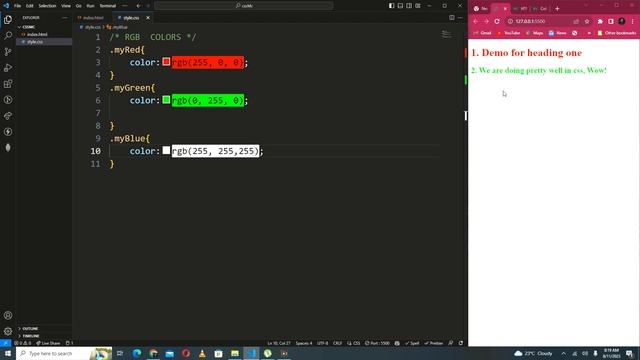Click the green color swatch on line 6
Viewport: 640px width, 360px height.
pyautogui.click(x=166, y=100)
